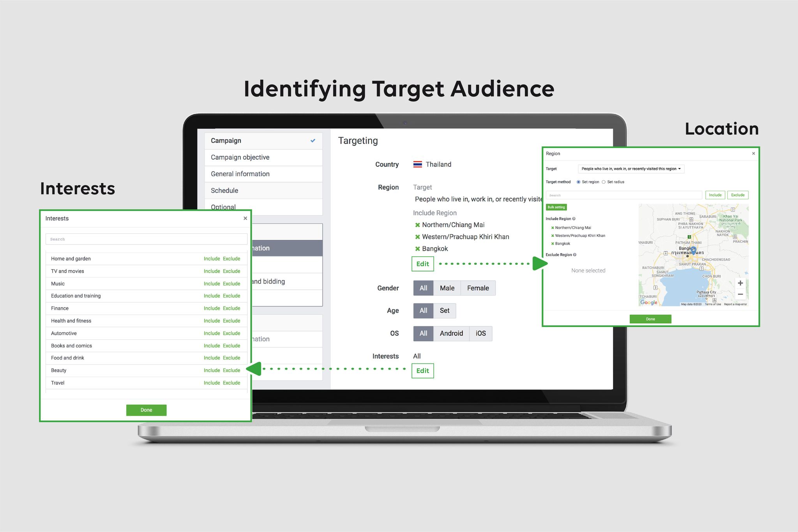
Task: Select gender Female
Action: point(478,288)
